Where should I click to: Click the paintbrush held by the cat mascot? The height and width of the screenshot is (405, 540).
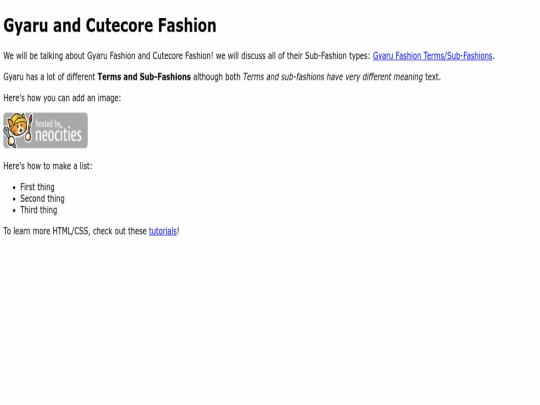(x=29, y=127)
